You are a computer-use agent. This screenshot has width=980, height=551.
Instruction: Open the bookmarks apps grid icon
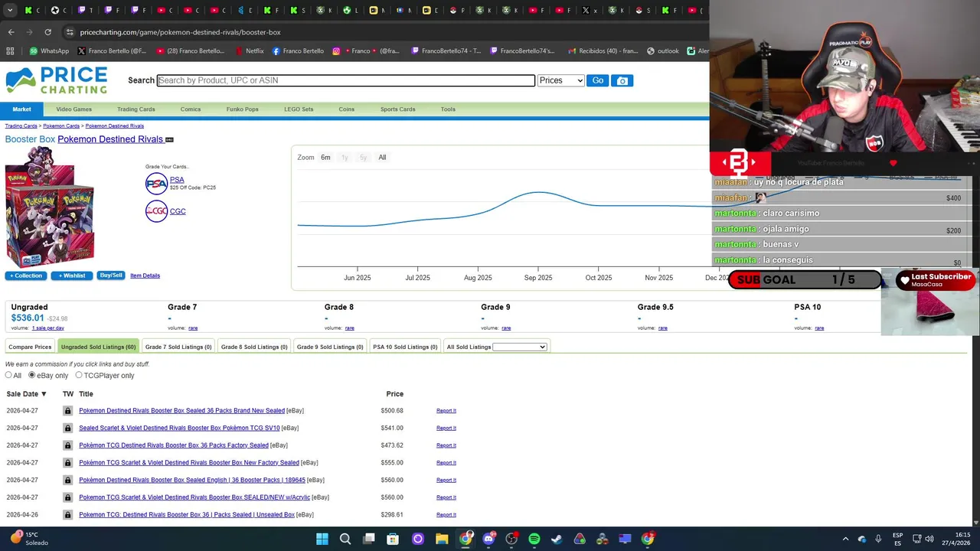coord(10,51)
